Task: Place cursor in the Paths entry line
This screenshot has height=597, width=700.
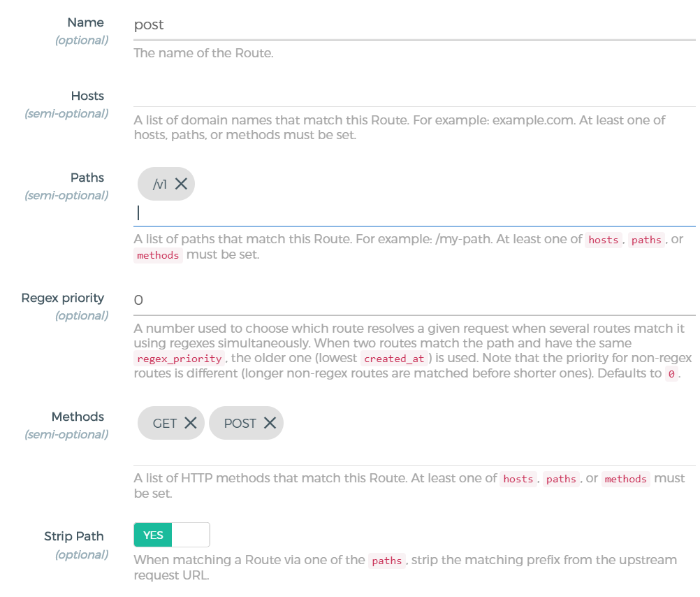Action: (414, 213)
